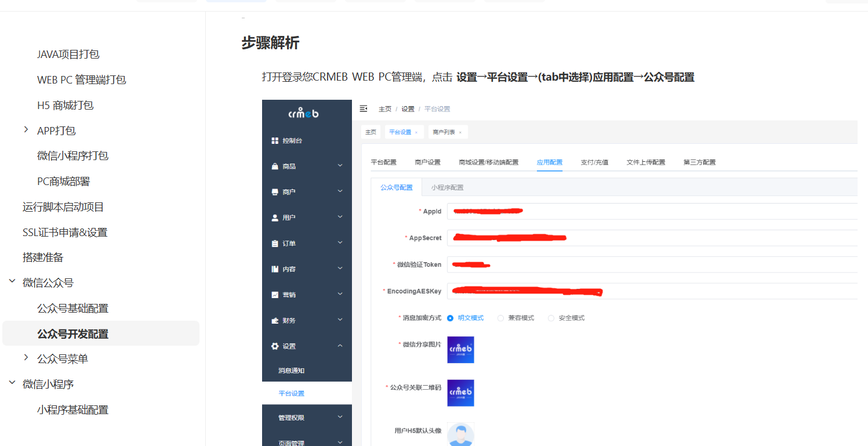Click the AppId input field
Image resolution: width=868 pixels, height=446 pixels.
click(652, 212)
